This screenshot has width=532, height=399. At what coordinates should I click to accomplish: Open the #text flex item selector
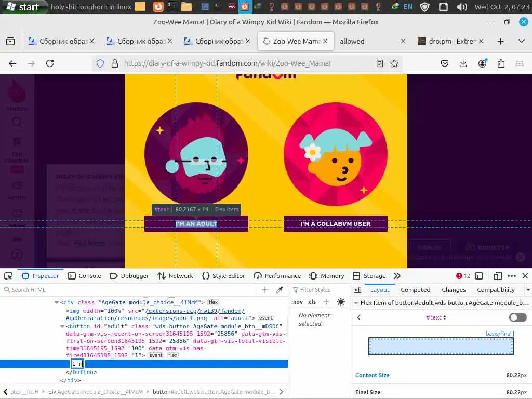[436, 317]
